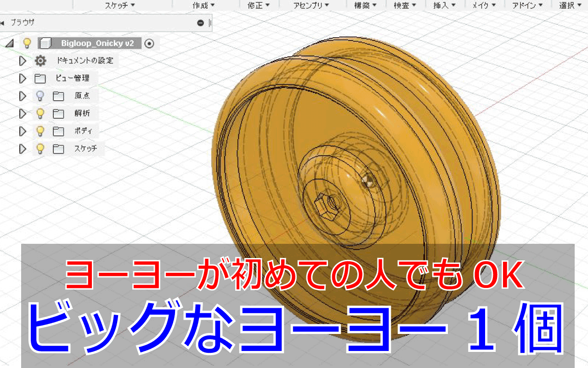Open the 修正 toolbar menu

(x=258, y=5)
